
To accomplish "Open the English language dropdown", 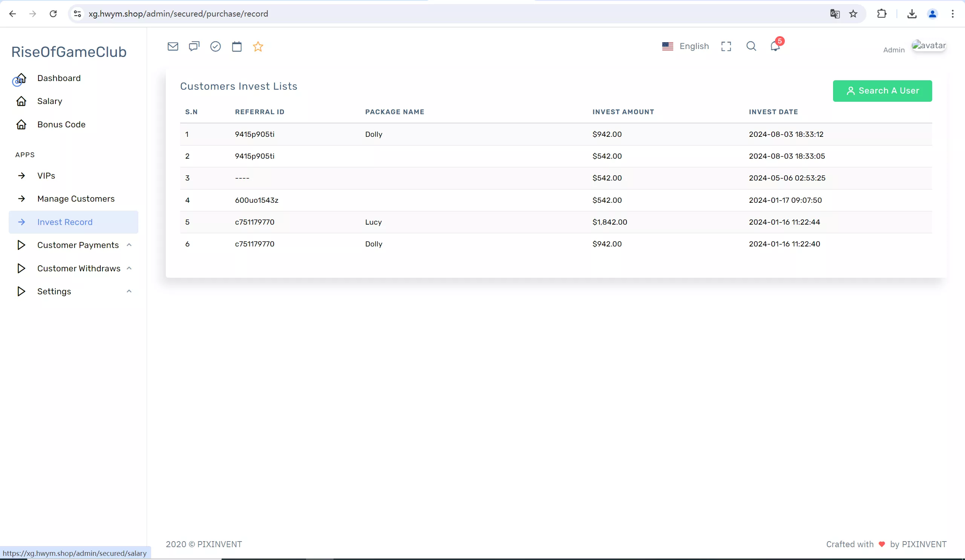I will [x=685, y=46].
